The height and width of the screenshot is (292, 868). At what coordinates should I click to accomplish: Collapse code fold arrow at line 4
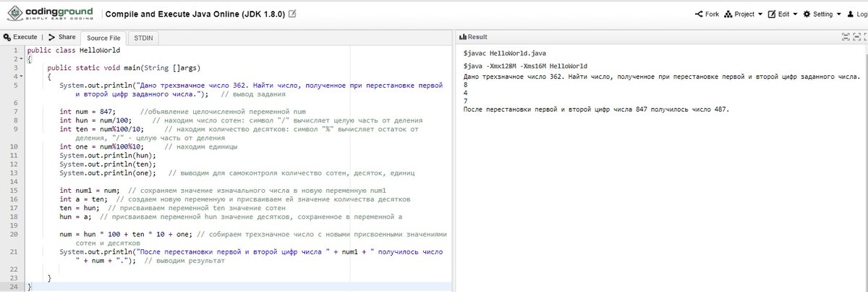pyautogui.click(x=21, y=76)
